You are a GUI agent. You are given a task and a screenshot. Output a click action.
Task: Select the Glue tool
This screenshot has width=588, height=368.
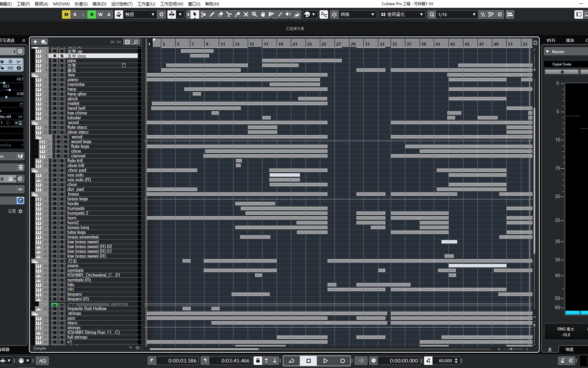(x=237, y=14)
